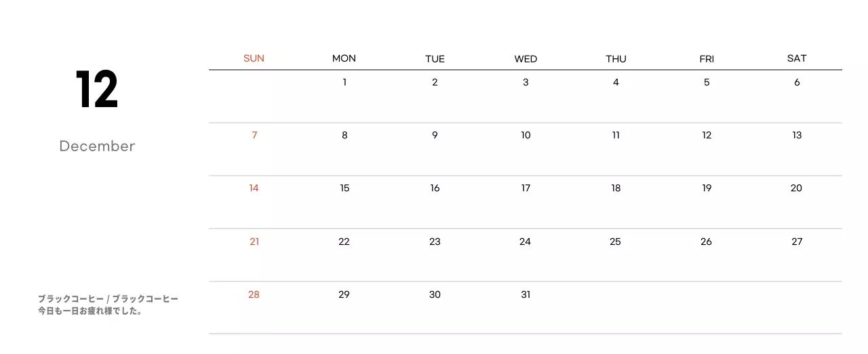
Task: Pick December 6 on Saturday
Action: pyautogui.click(x=797, y=82)
